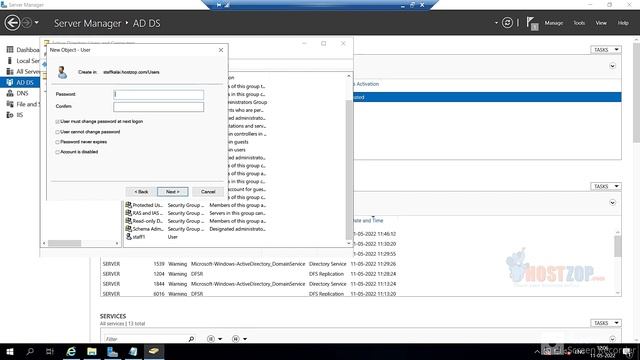
Task: Click the forward navigation arrow
Action: 27,23
